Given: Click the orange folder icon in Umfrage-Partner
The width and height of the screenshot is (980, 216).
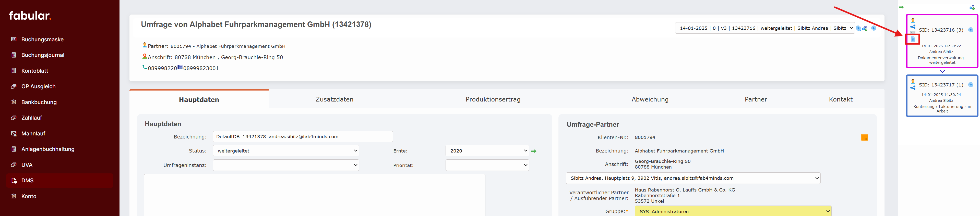Looking at the screenshot, I should [x=864, y=137].
